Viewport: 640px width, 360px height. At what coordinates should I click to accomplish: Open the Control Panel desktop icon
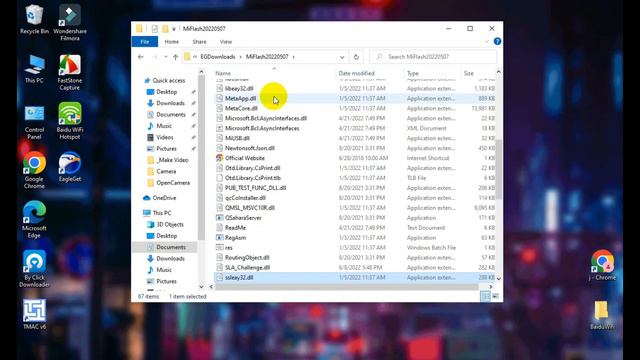pos(34,122)
